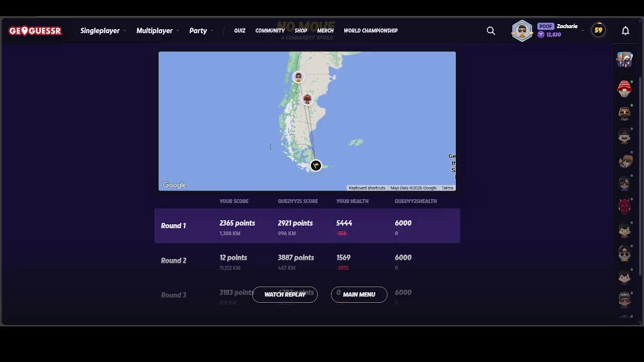Visit the Merch page
Screen dimensions: 644x362
point(325,31)
